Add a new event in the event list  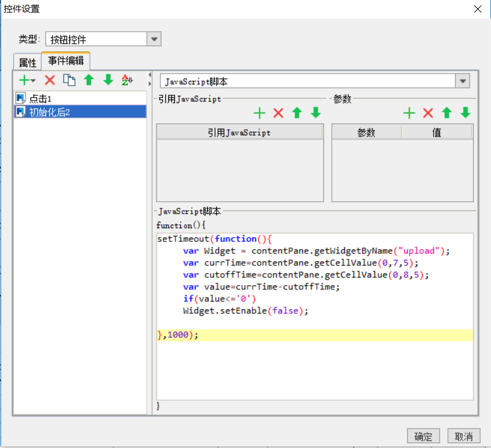pos(26,80)
